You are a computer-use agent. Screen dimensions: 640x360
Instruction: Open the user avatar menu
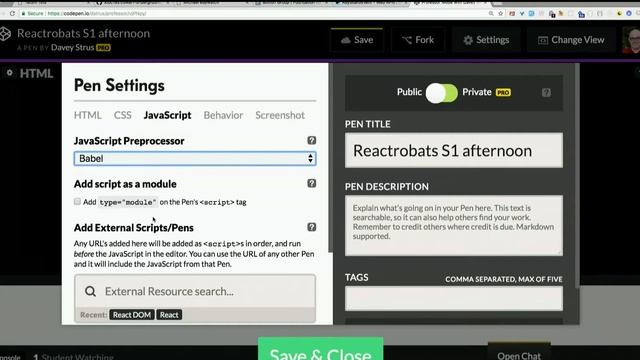(x=631, y=40)
